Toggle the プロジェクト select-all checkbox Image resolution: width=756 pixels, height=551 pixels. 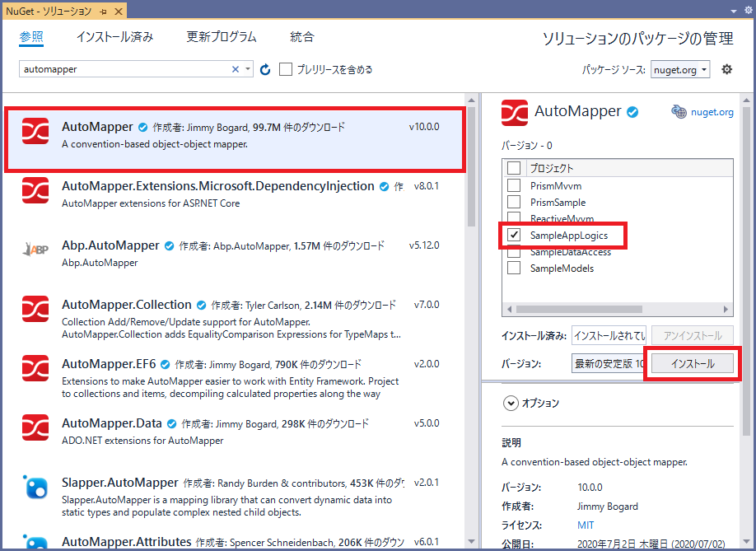514,168
